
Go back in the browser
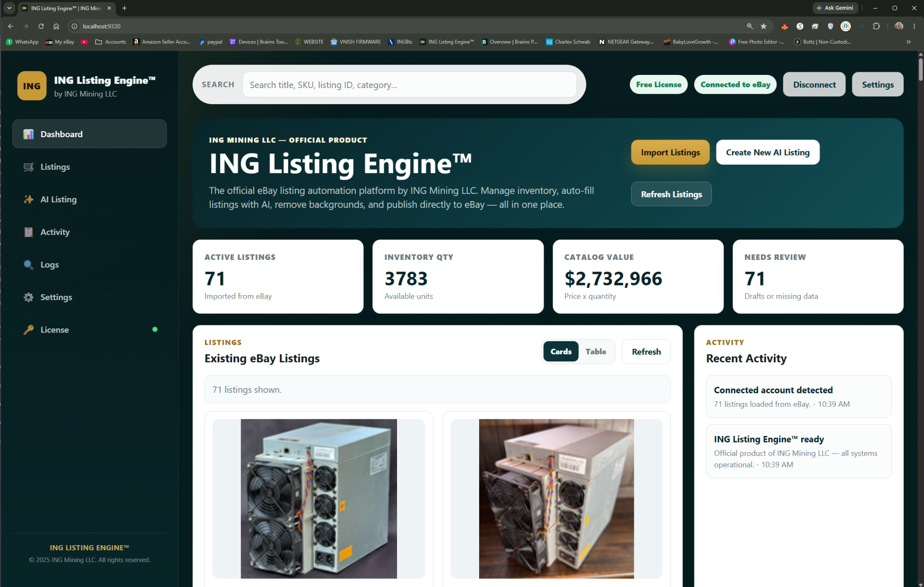click(x=11, y=26)
